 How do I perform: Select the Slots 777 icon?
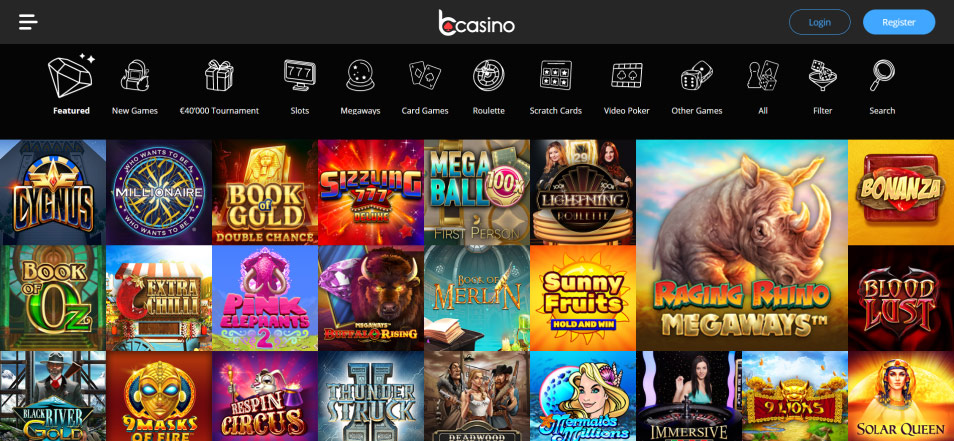click(x=300, y=76)
